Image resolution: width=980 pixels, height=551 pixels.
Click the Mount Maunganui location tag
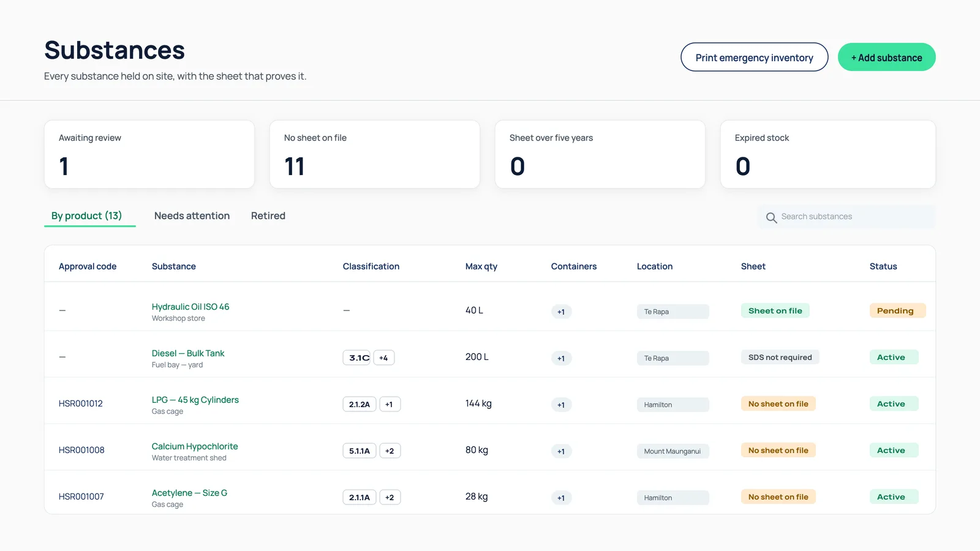tap(673, 451)
